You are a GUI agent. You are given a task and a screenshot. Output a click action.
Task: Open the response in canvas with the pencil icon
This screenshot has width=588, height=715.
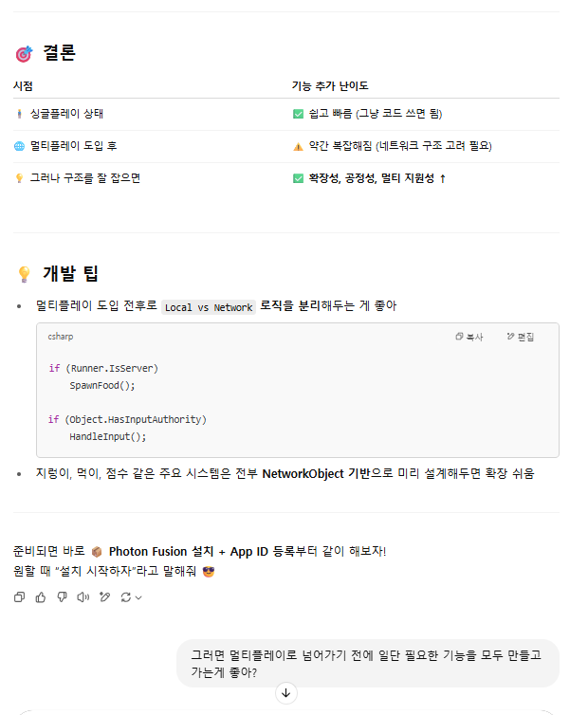(104, 596)
